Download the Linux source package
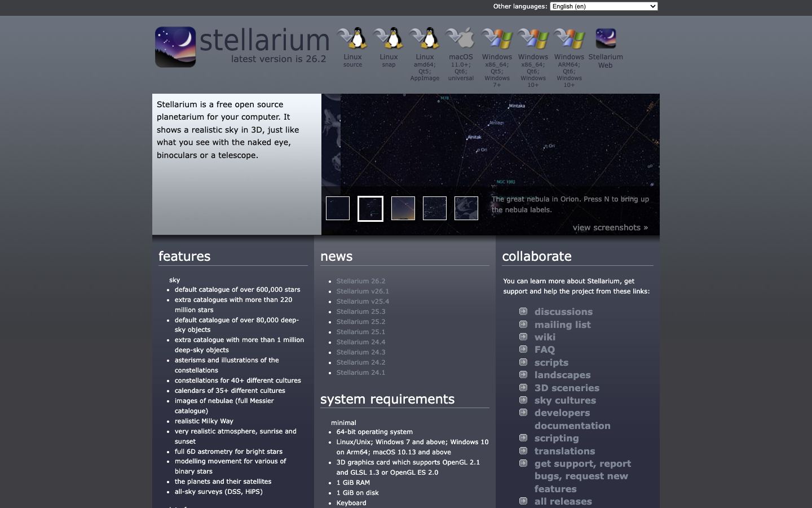Screen dimensions: 812x508 click(352, 47)
